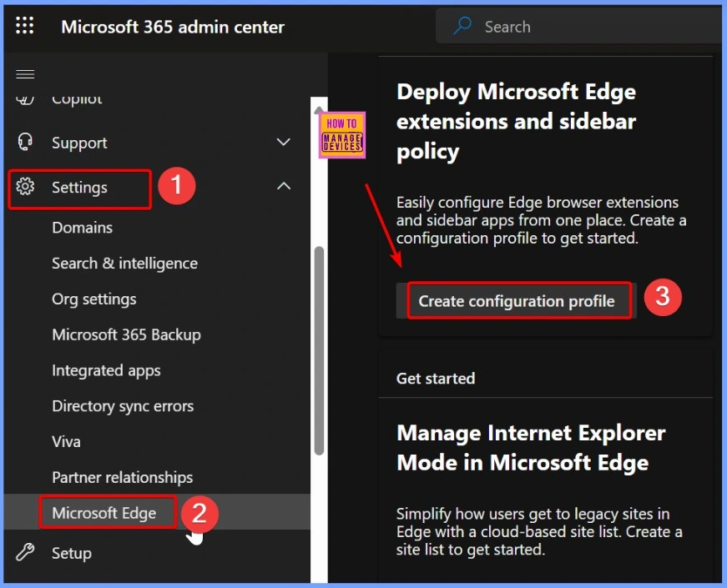The height and width of the screenshot is (588, 727).
Task: Collapse the navigation hamburger menu
Action: tap(25, 74)
